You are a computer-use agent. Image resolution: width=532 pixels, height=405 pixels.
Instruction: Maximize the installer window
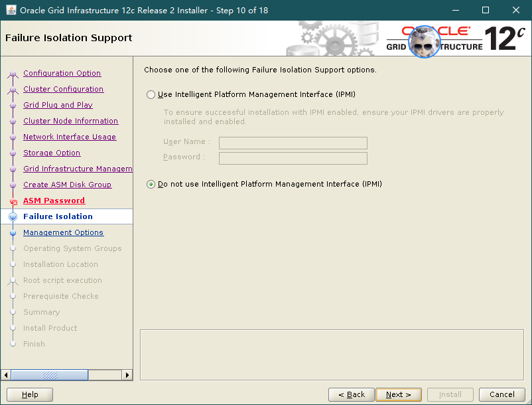[486, 10]
